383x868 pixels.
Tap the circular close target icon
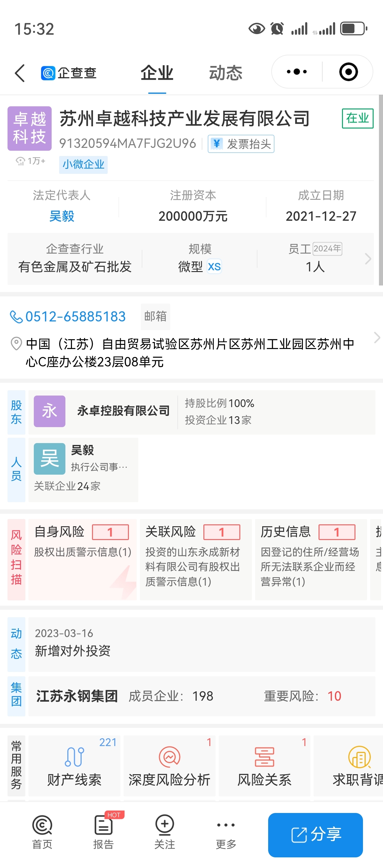[x=348, y=72]
